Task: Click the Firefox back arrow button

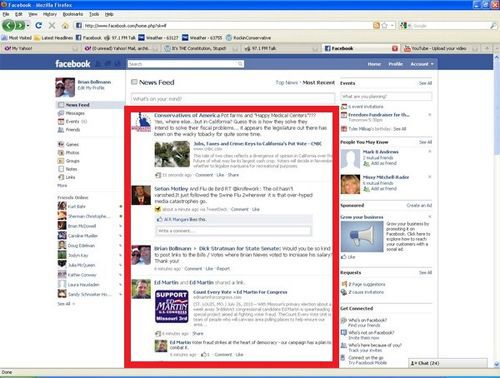Action: pos(9,25)
